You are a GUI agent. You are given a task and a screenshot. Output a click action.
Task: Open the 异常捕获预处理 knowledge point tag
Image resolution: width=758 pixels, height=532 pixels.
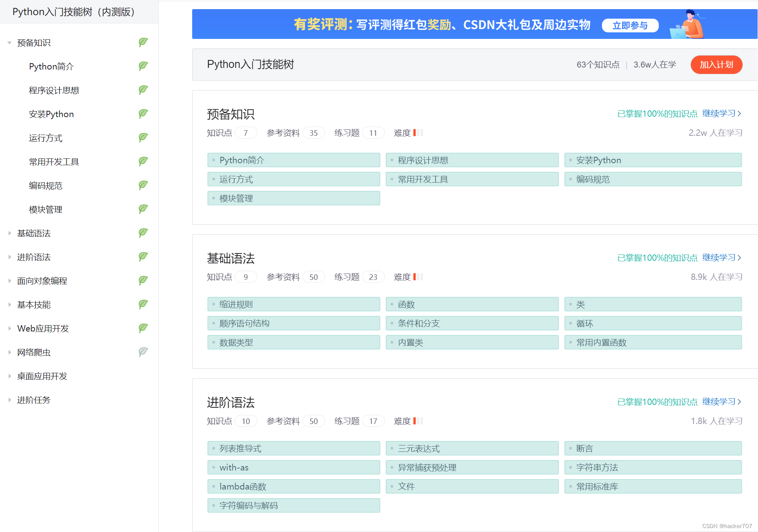pos(472,467)
